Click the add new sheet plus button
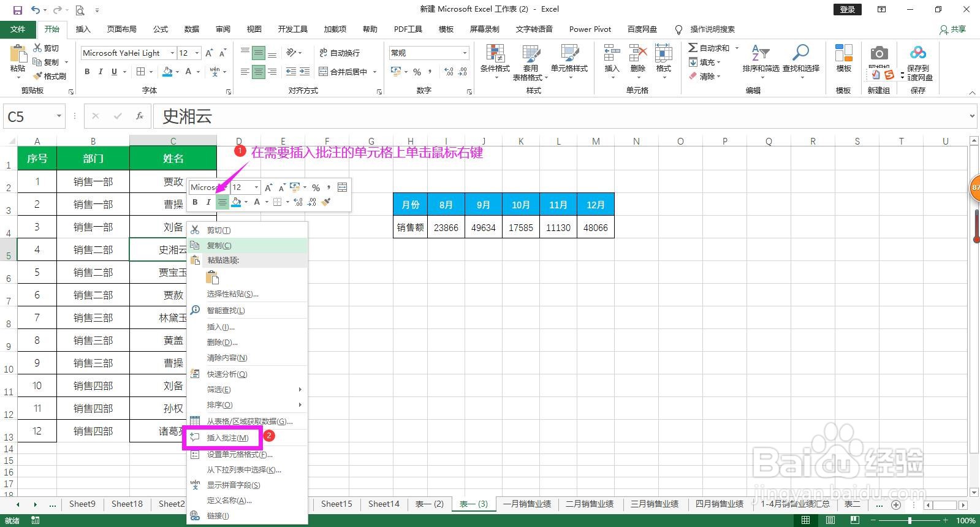The width and height of the screenshot is (980, 527). (896, 504)
